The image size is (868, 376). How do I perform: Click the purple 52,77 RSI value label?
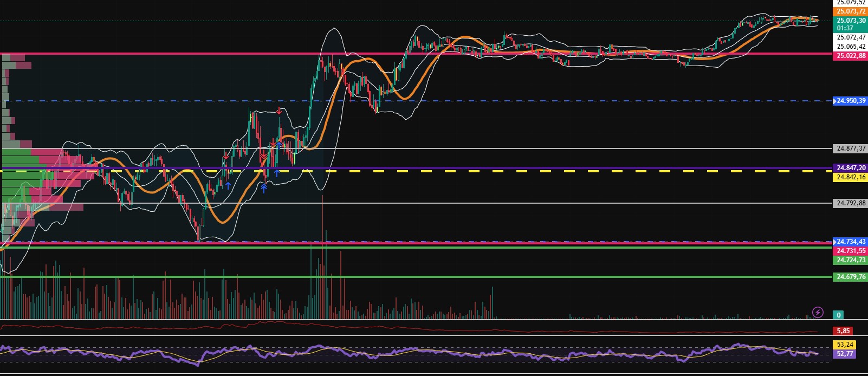(844, 354)
